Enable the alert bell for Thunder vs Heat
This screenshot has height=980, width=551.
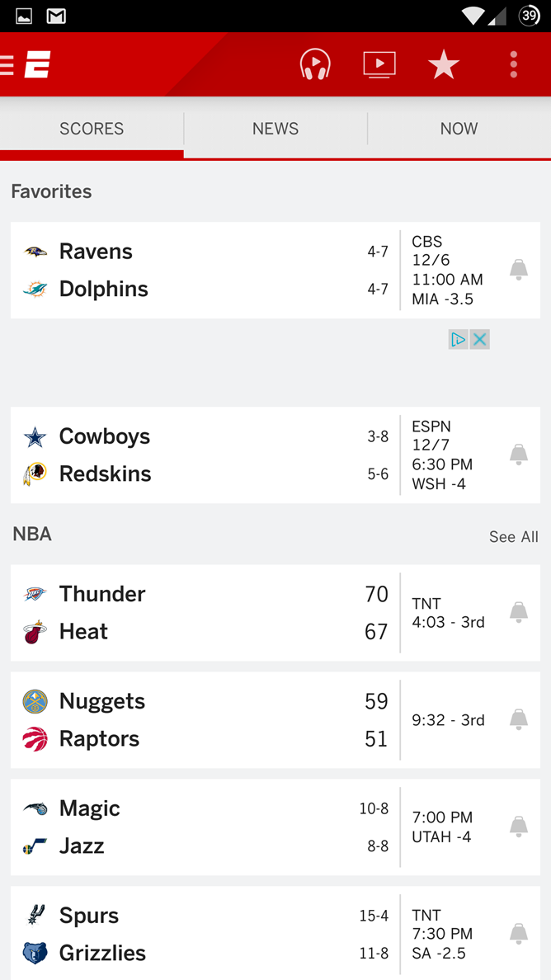pyautogui.click(x=519, y=612)
